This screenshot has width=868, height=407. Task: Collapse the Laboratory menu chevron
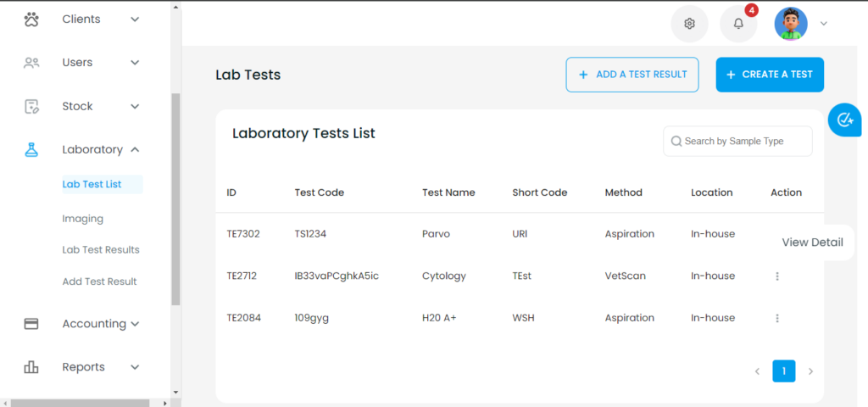135,149
